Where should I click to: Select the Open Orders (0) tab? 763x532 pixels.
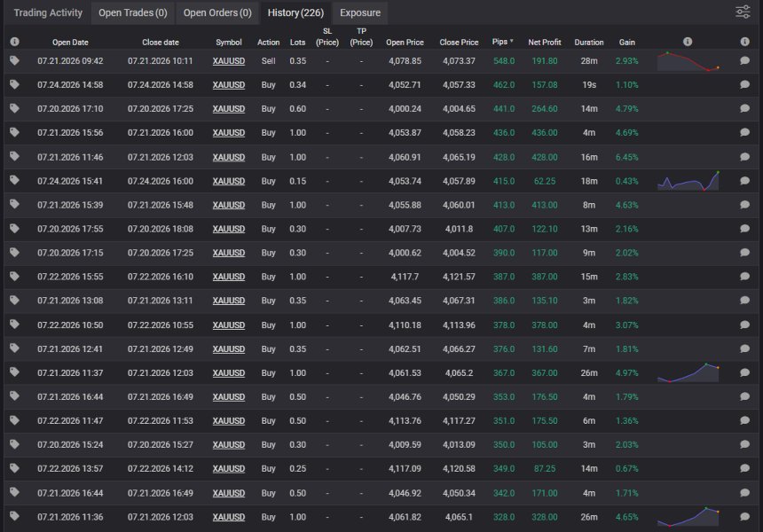click(217, 12)
